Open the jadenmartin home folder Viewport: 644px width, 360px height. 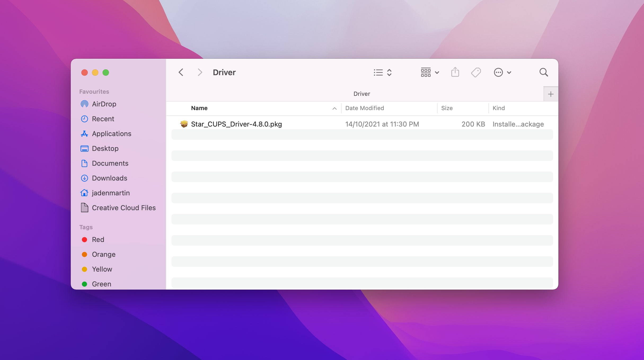(x=111, y=193)
